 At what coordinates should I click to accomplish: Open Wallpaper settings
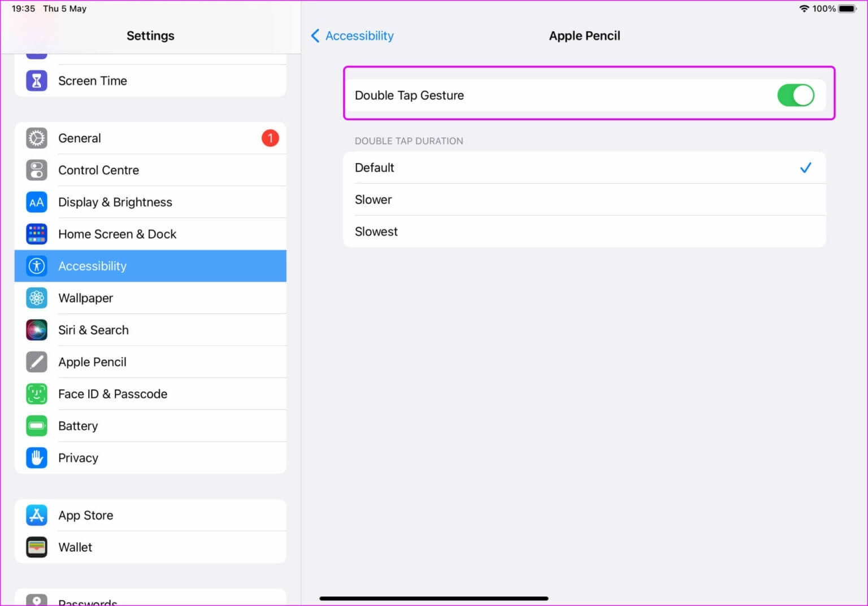150,298
